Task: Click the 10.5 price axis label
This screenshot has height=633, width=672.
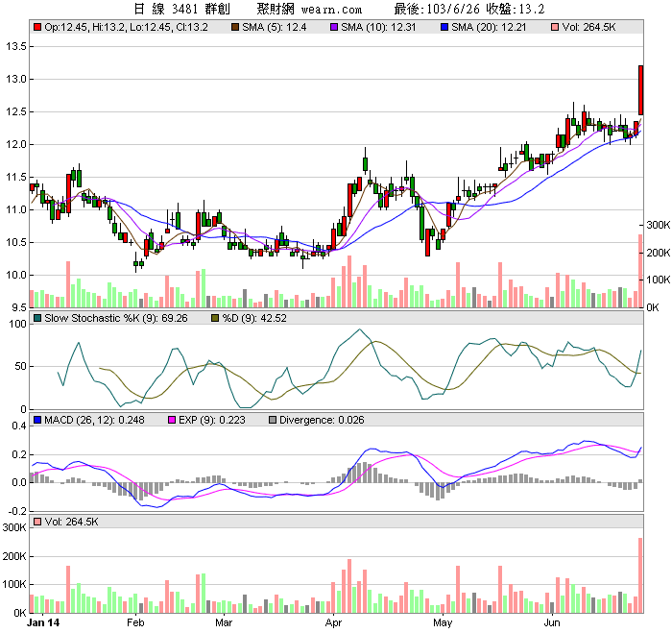Action: (x=15, y=242)
